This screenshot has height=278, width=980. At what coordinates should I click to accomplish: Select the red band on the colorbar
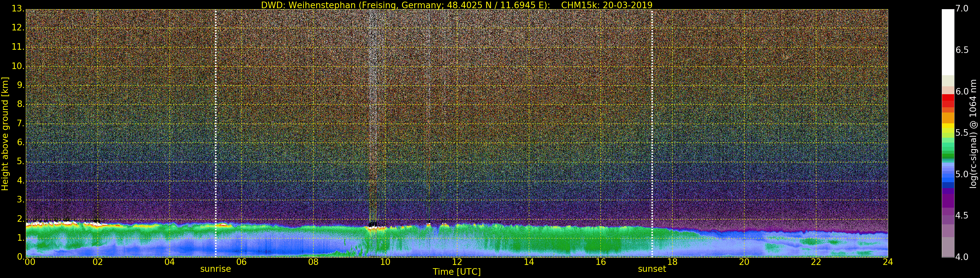948,100
